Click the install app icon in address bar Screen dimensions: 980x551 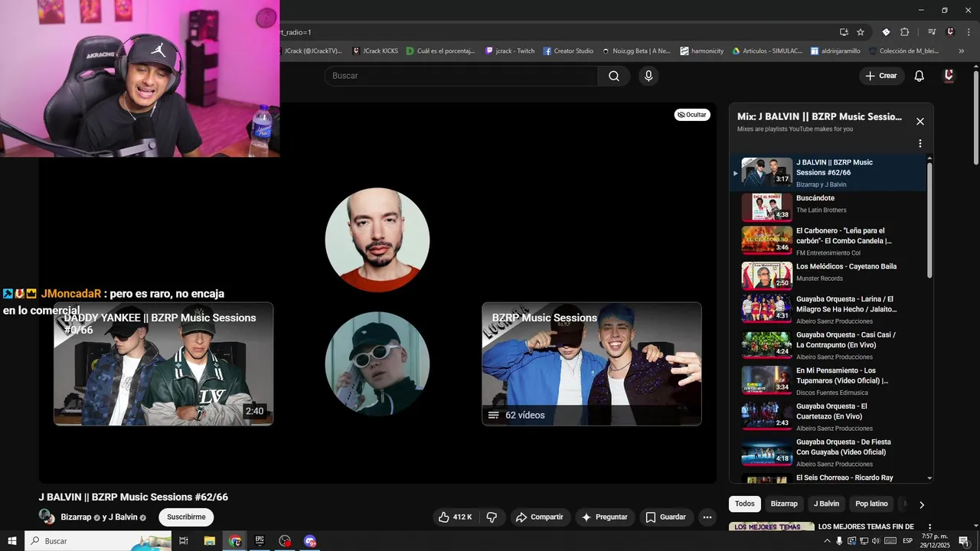tap(844, 32)
